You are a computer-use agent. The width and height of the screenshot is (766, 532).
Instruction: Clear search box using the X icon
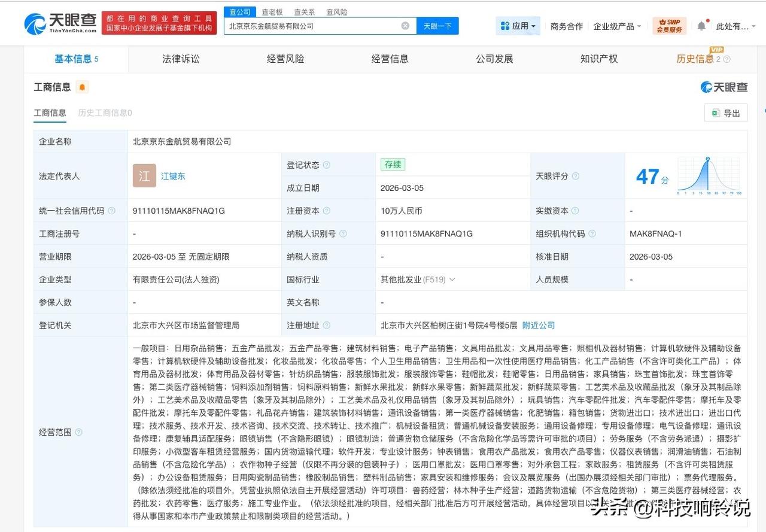click(x=405, y=26)
